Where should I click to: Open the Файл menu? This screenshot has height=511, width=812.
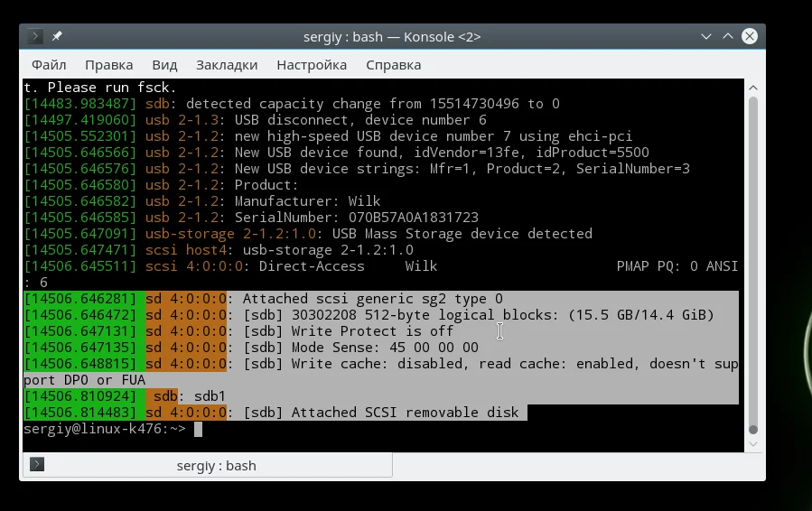click(49, 65)
